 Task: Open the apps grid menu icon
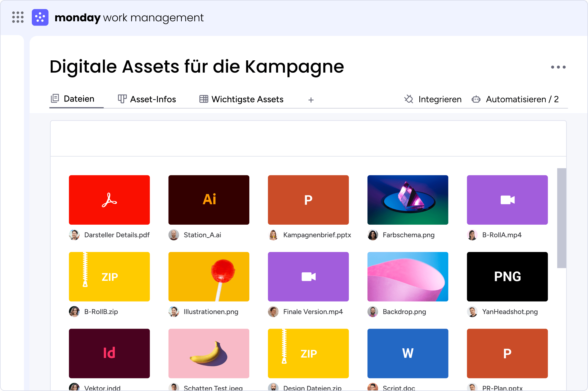18,17
